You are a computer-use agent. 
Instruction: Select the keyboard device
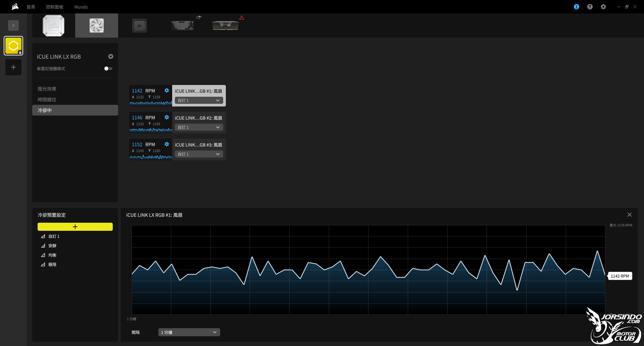183,25
